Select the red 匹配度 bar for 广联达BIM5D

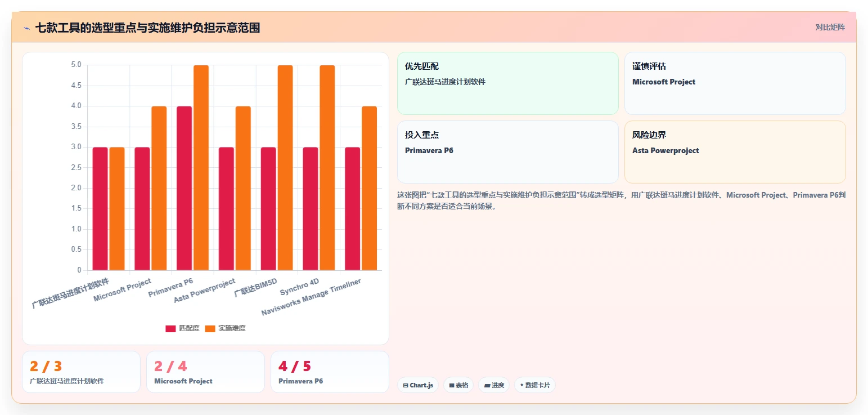point(268,208)
